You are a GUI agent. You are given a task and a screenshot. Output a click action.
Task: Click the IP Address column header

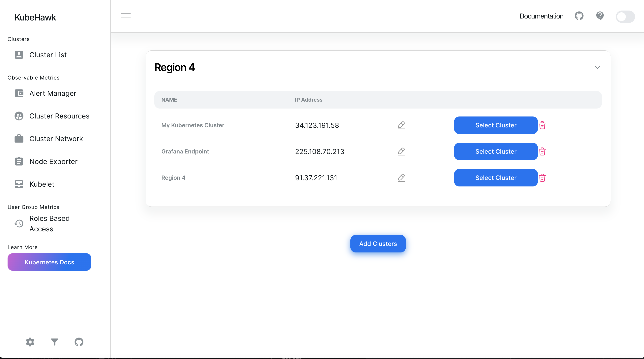tap(309, 100)
